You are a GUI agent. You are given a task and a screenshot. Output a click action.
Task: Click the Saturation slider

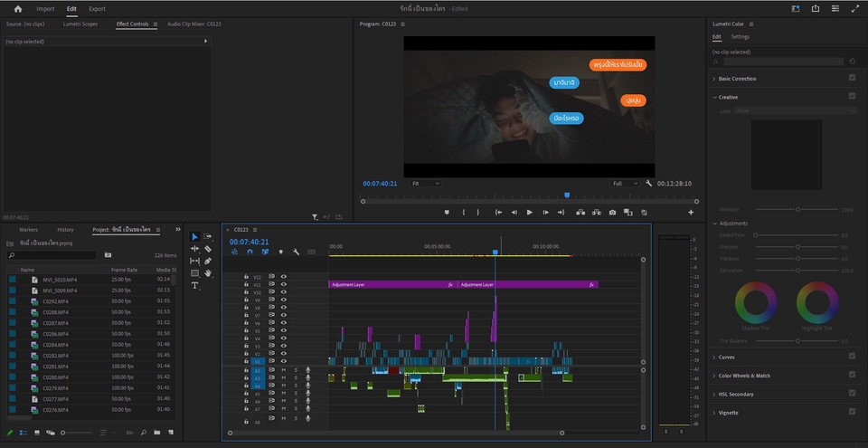pyautogui.click(x=796, y=271)
